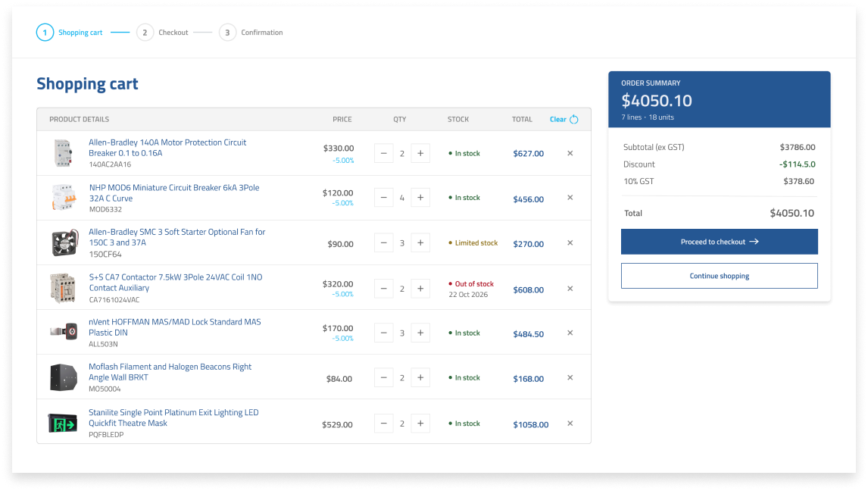Click the $627.00 row total
The image size is (868, 491).
[528, 154]
